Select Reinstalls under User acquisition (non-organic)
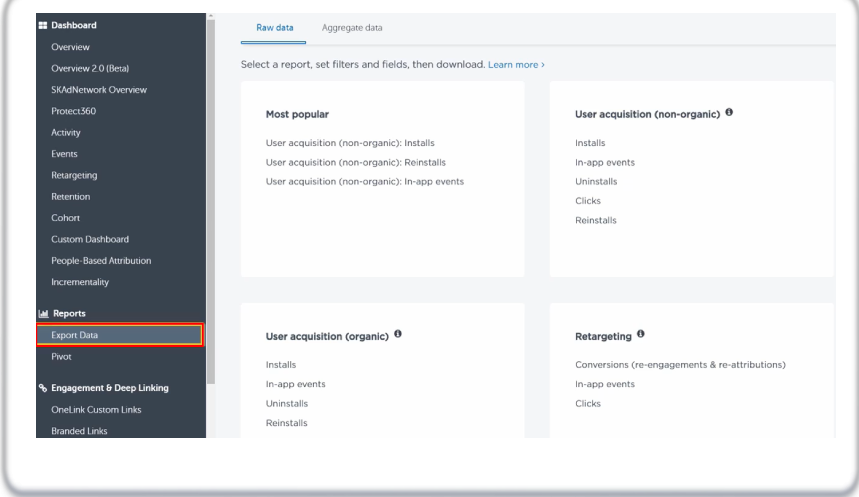The image size is (859, 497). click(x=595, y=220)
